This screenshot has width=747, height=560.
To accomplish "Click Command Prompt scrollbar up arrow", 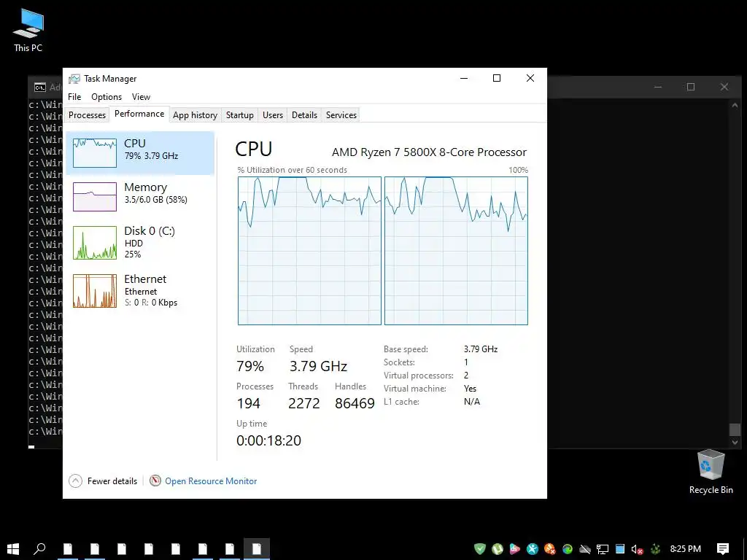I will (735, 105).
